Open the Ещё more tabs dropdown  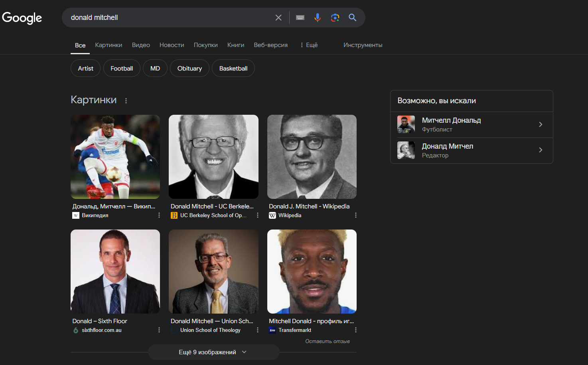click(309, 45)
